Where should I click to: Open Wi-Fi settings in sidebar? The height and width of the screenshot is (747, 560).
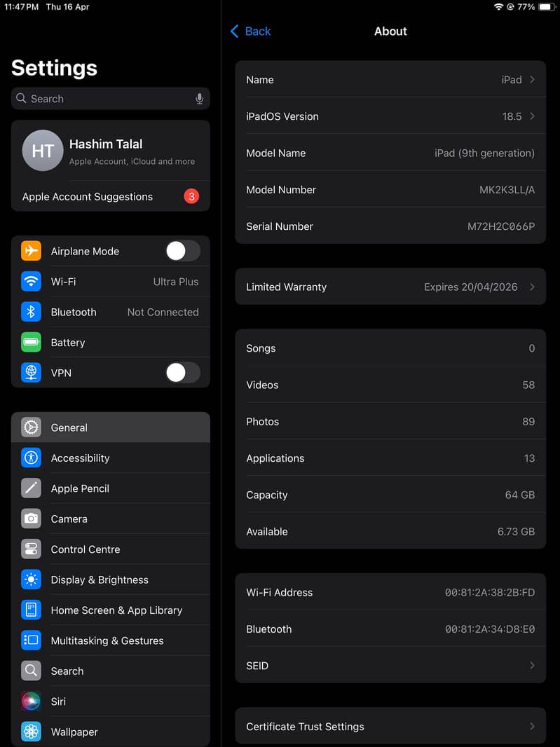111,281
